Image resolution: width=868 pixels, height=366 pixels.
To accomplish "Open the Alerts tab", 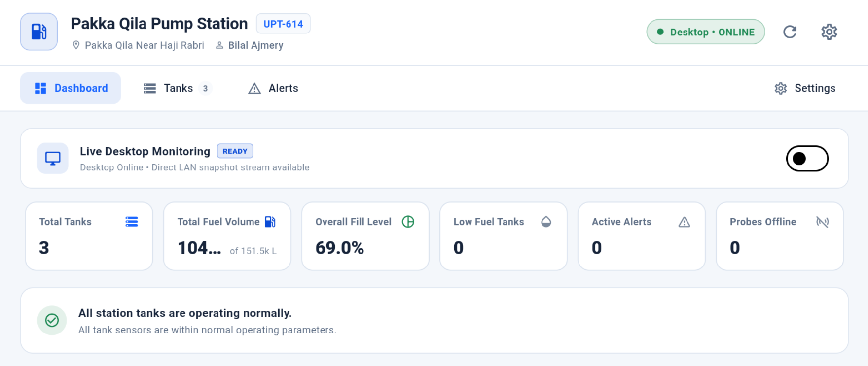I will 273,88.
